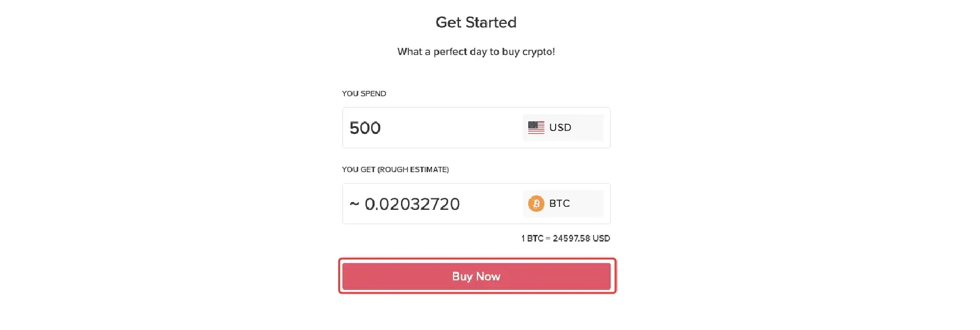The image size is (980, 330).
Task: Click the 0.02032720 estimate amount
Action: tap(412, 204)
